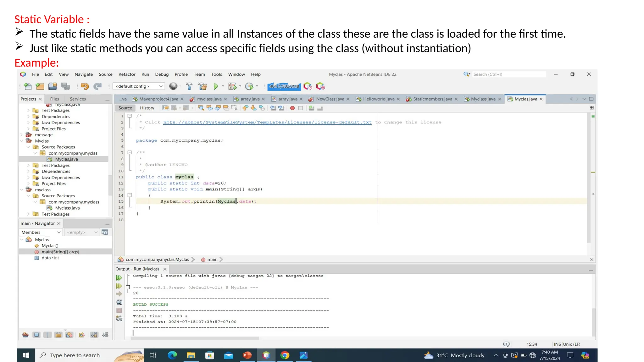
Task: Toggle the rectangular selection editor button
Action: pyautogui.click(x=234, y=108)
